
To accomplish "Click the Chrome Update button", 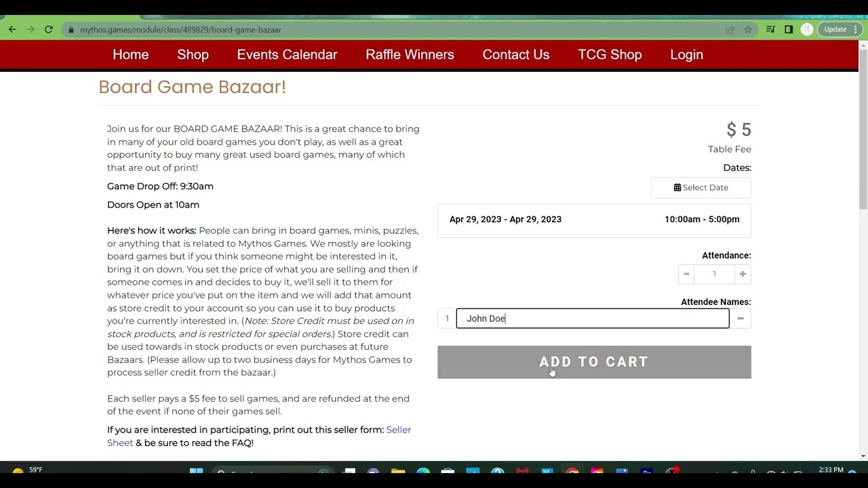I will [840, 30].
